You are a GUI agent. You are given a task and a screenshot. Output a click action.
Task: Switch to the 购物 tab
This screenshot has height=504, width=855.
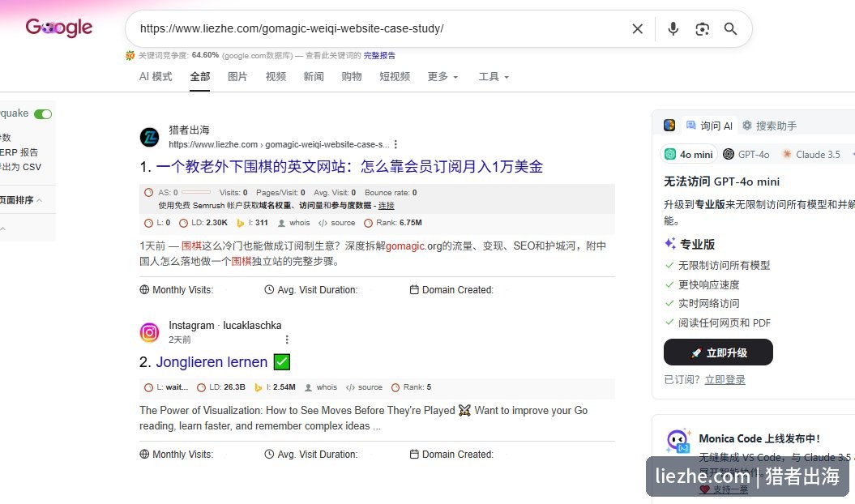point(352,77)
